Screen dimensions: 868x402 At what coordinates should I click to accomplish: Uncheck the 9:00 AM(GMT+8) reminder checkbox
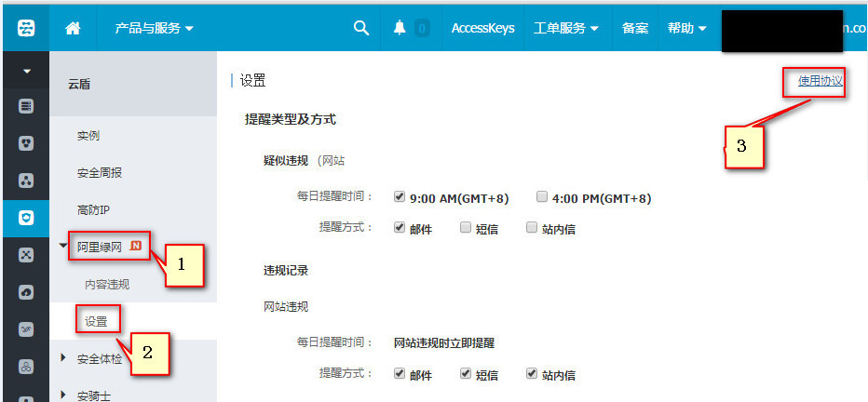[400, 196]
